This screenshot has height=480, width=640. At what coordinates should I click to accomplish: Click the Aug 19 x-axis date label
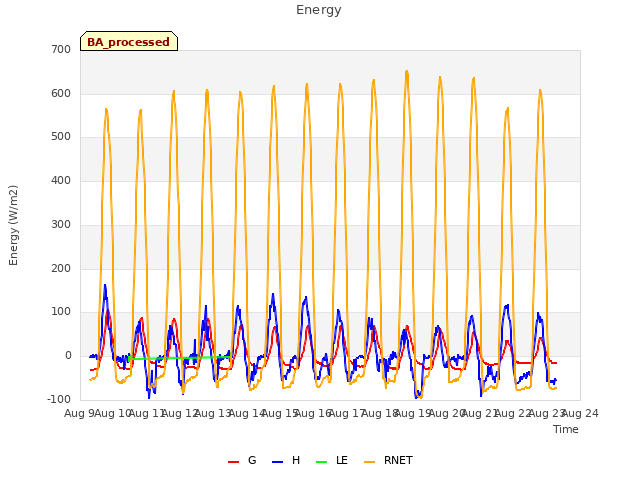pos(413,414)
